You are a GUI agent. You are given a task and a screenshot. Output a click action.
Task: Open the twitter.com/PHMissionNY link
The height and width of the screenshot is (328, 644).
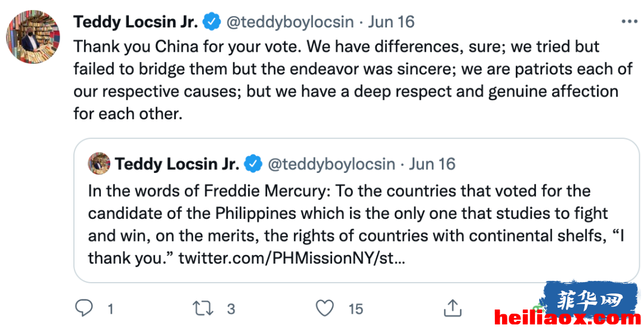pyautogui.click(x=292, y=258)
